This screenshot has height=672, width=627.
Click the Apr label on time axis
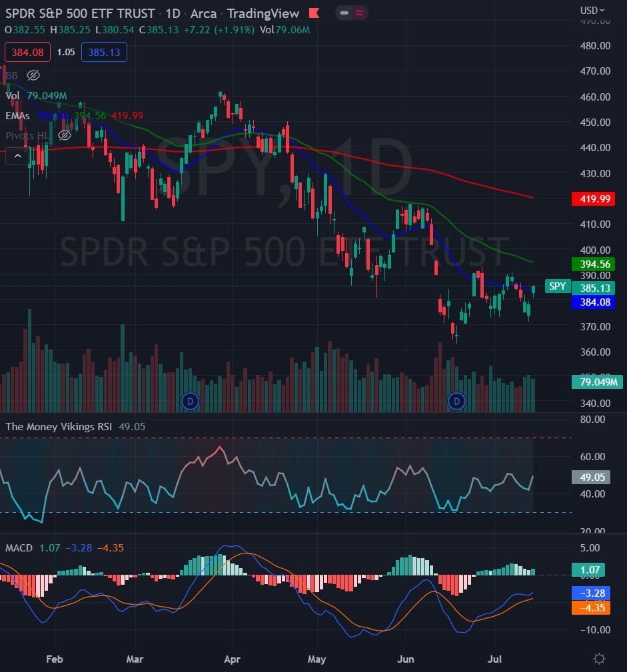232,659
